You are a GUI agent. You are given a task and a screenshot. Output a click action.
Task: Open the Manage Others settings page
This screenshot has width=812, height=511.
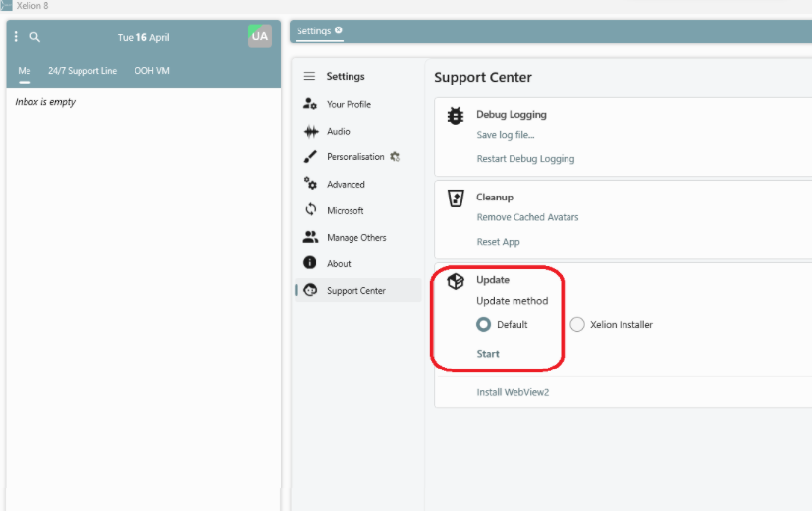click(357, 238)
